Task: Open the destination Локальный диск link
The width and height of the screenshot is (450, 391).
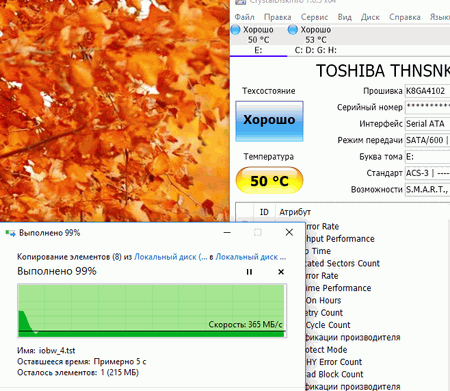Action: [x=251, y=257]
